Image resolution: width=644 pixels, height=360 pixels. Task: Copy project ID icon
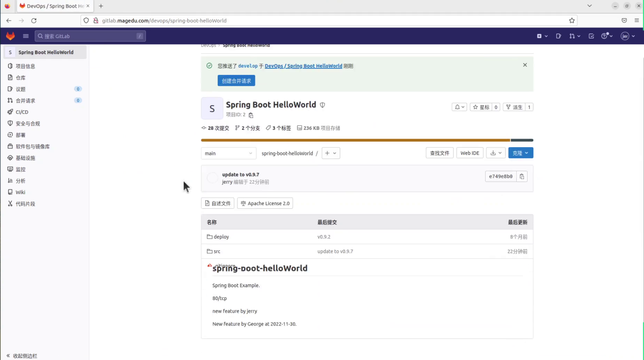[251, 115]
